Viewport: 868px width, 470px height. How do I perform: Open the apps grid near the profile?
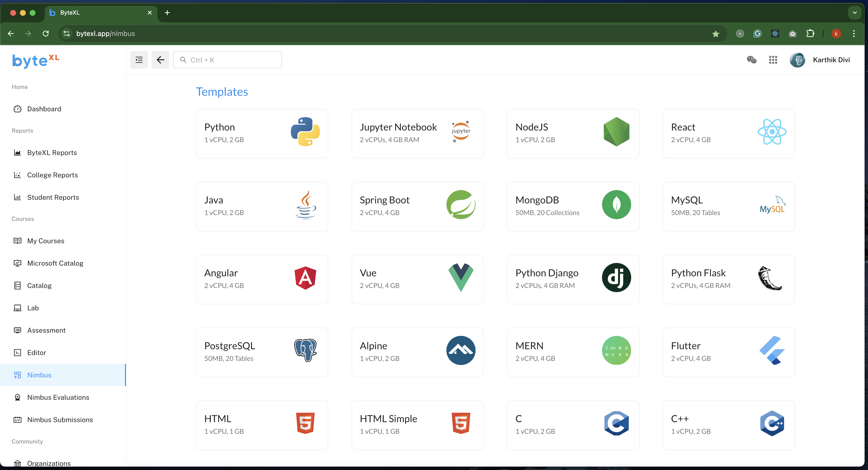pyautogui.click(x=773, y=60)
